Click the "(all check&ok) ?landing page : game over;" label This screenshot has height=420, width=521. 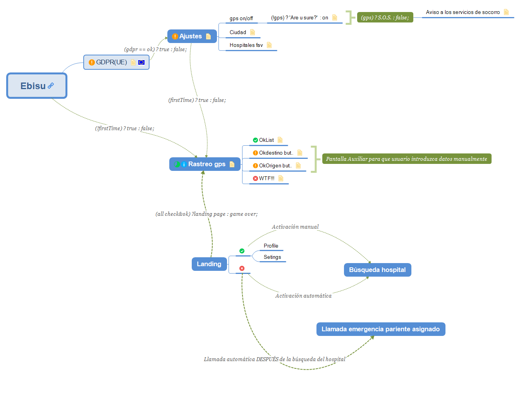[206, 214]
